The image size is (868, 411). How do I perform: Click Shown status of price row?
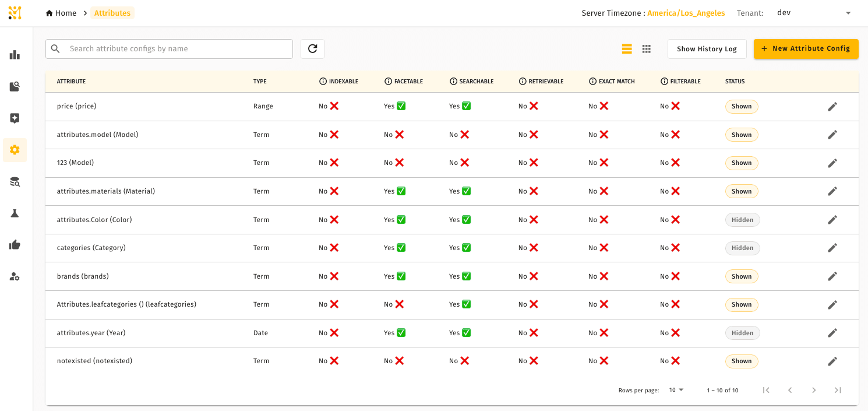[742, 107]
